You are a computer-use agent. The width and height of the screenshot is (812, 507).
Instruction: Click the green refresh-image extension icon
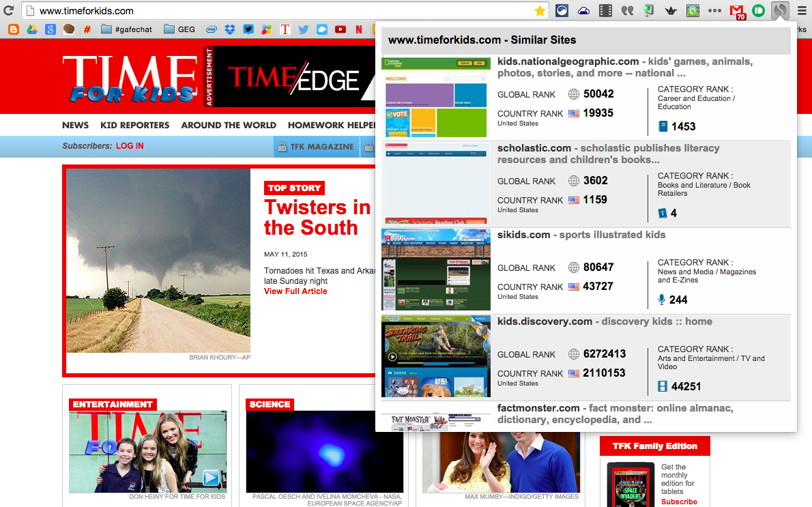[693, 11]
